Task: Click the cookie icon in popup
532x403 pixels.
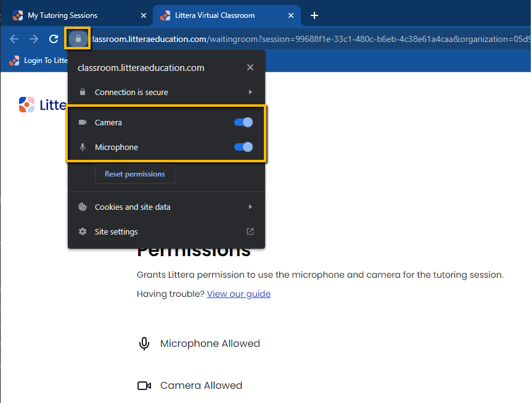Action: (83, 207)
